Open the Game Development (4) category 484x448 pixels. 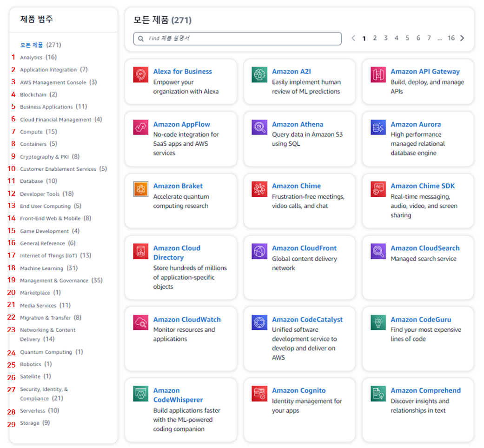pyautogui.click(x=50, y=231)
